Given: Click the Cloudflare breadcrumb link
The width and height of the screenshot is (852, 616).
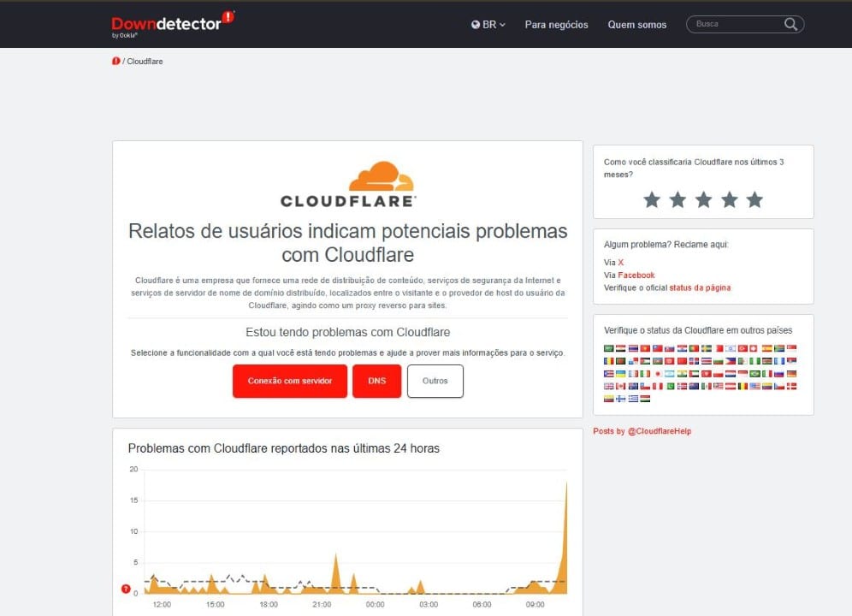Looking at the screenshot, I should point(145,62).
